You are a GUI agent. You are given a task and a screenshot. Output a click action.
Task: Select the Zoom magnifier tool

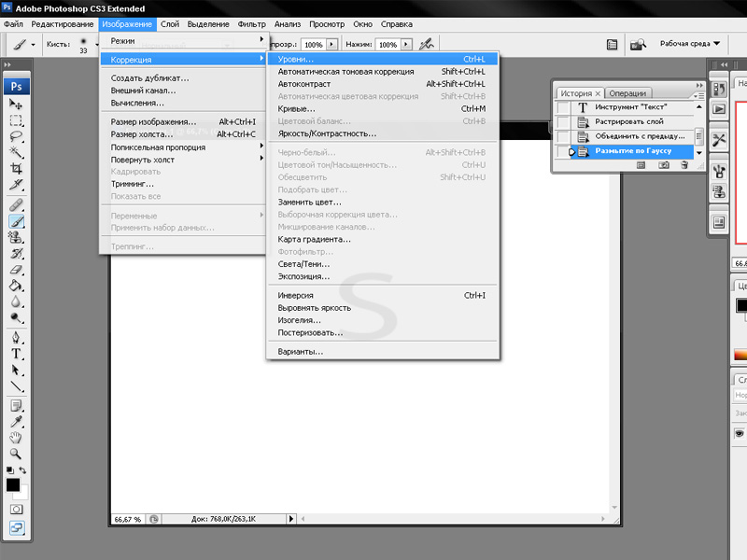point(16,454)
